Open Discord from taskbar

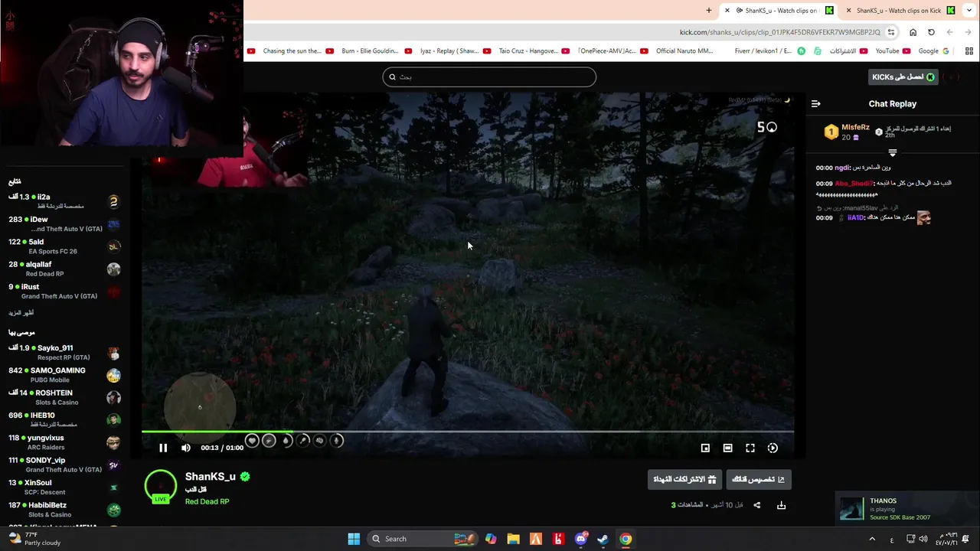click(580, 539)
